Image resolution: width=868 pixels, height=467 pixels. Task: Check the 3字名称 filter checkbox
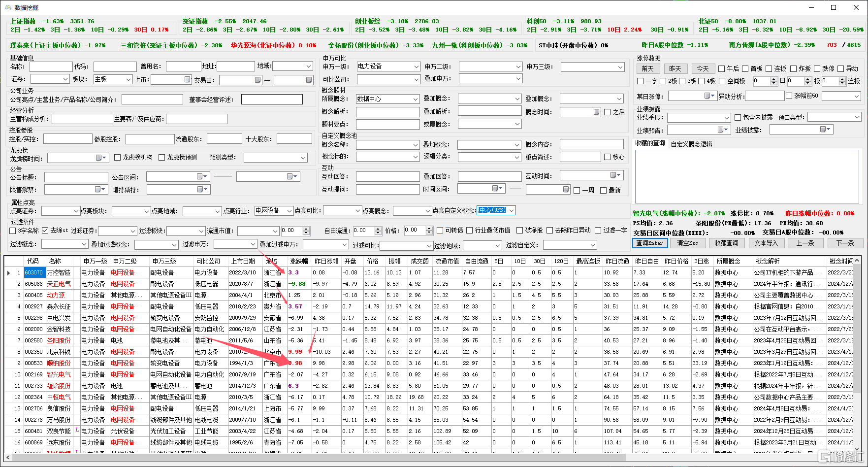13,231
